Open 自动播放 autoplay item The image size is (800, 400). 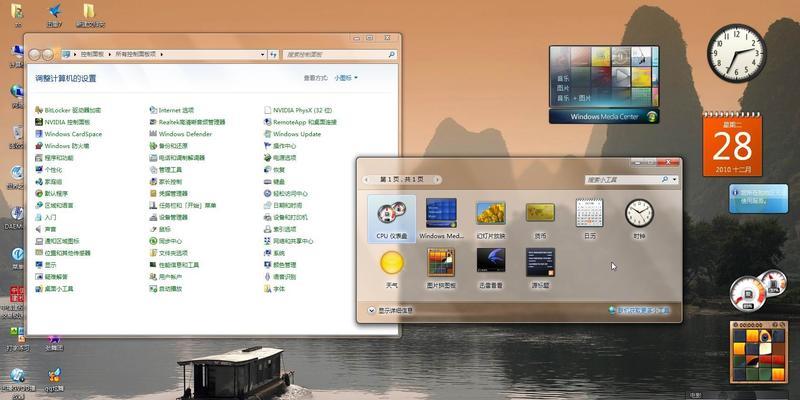pos(166,289)
